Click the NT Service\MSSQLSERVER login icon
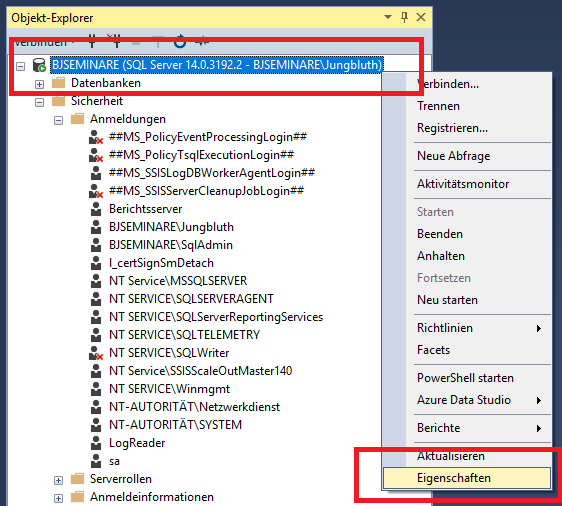562x506 pixels. (96, 281)
